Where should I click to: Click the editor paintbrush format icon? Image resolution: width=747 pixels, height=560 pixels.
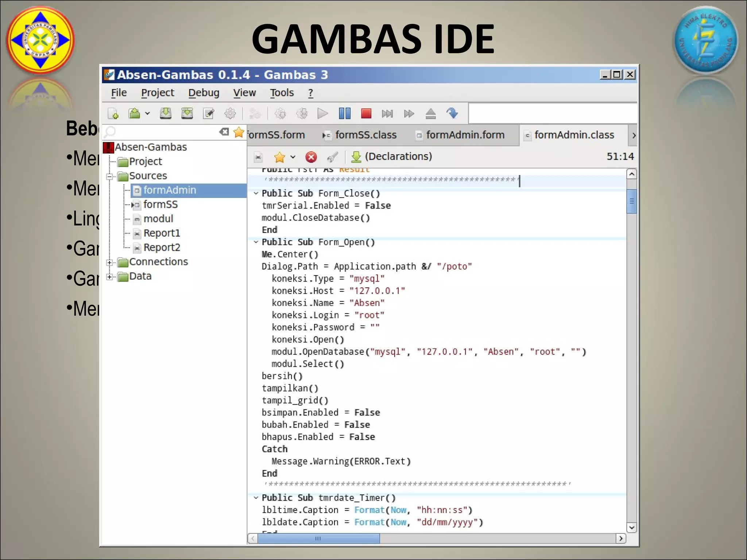tap(333, 157)
